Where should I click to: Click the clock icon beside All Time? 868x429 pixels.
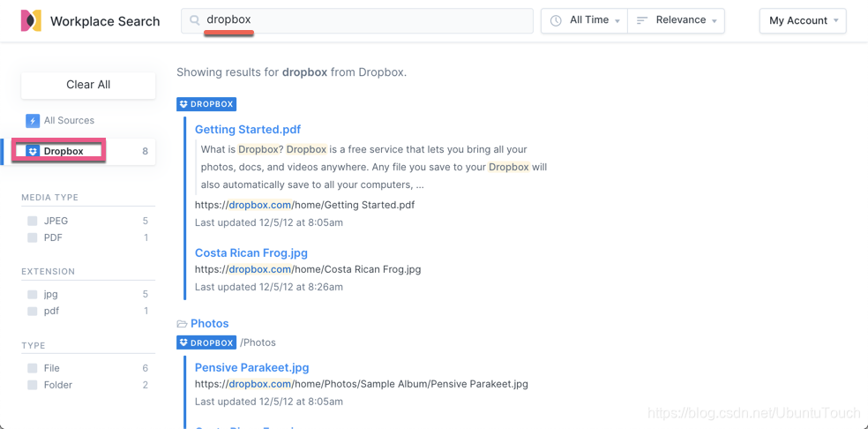(x=555, y=20)
